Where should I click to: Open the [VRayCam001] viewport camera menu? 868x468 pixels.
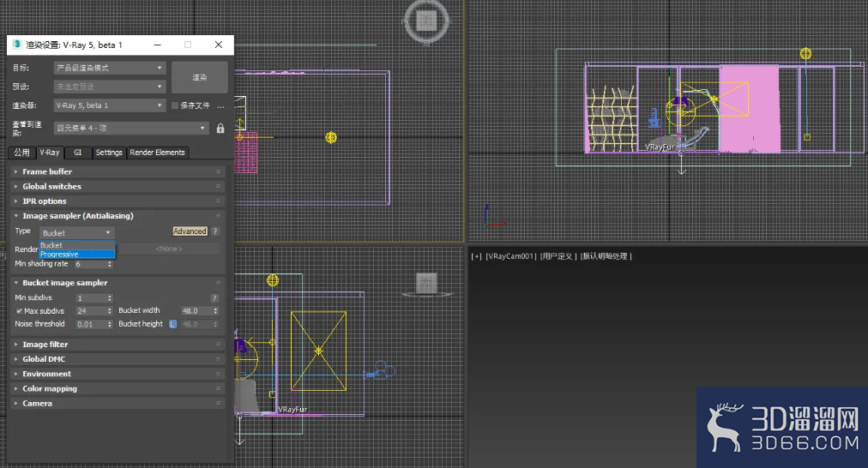click(x=511, y=256)
